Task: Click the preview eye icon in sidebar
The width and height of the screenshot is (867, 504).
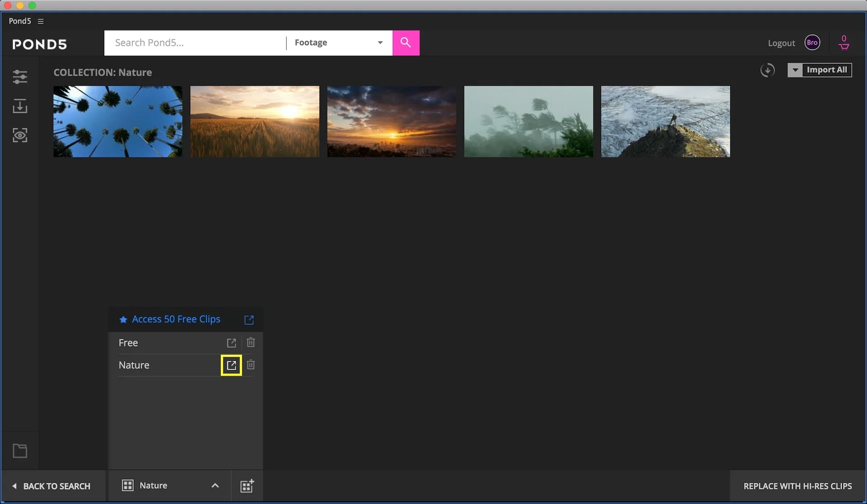Action: (20, 135)
